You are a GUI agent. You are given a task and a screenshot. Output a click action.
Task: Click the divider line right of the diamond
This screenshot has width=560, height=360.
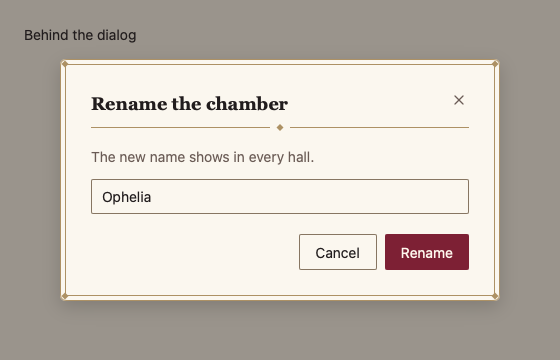coord(379,128)
